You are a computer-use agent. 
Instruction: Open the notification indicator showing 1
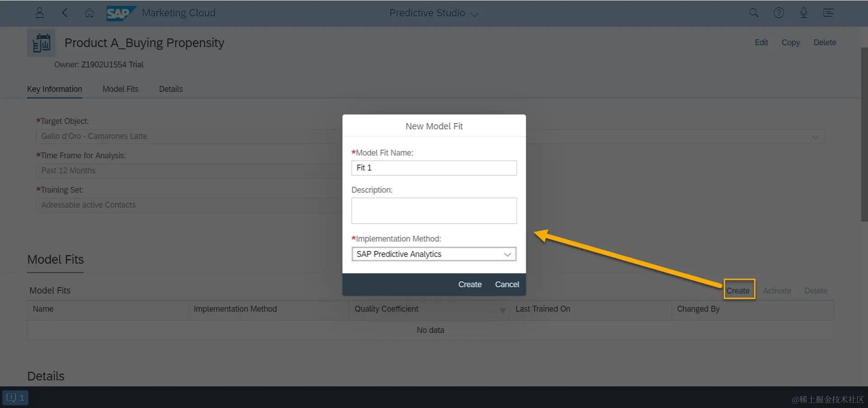(15, 398)
